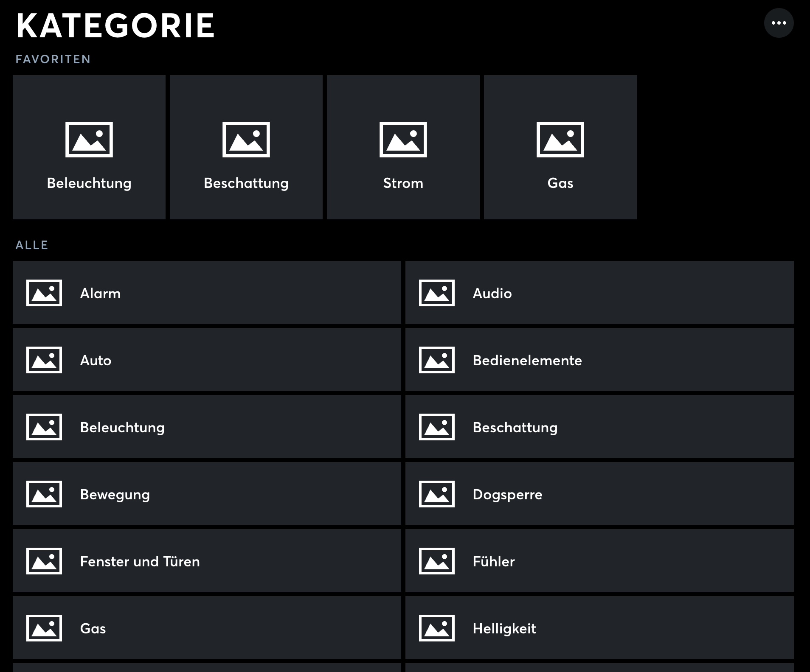810x672 pixels.
Task: Click the image icon beside Helligkeit
Action: pyautogui.click(x=437, y=628)
